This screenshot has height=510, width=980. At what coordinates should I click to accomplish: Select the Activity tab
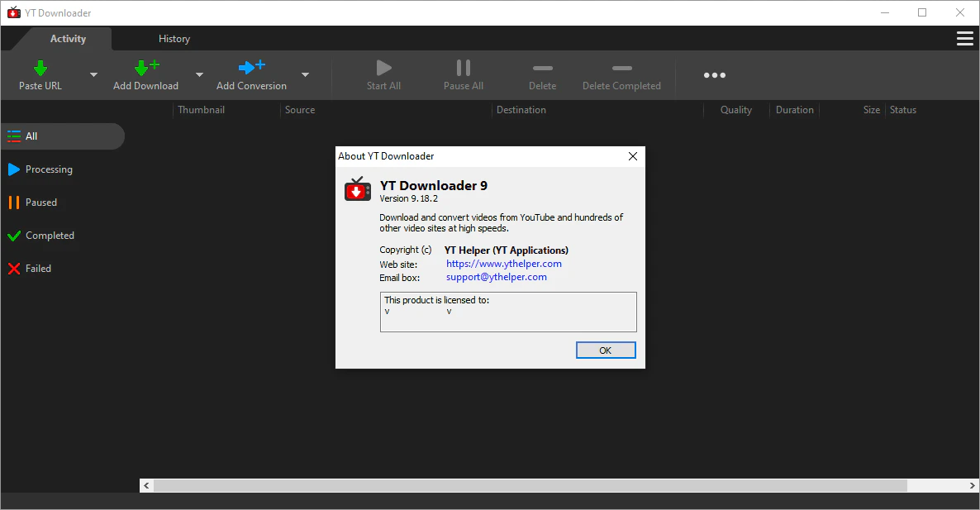[68, 38]
